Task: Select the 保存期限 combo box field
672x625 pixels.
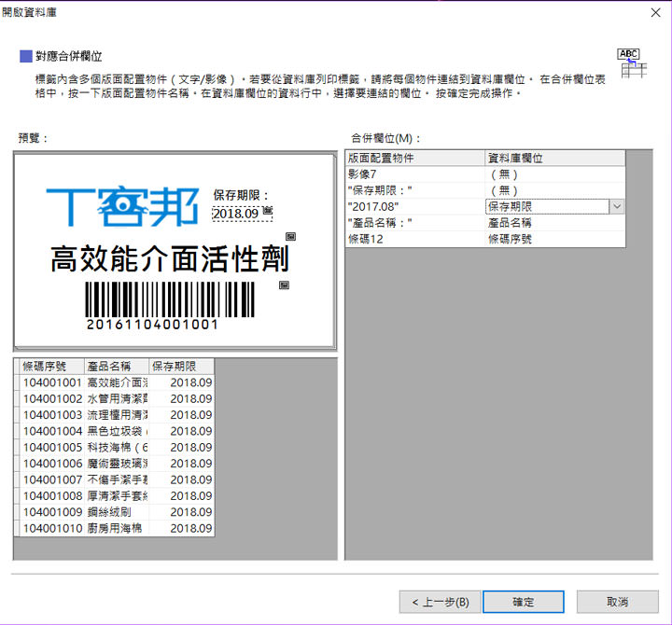Action: 548,206
